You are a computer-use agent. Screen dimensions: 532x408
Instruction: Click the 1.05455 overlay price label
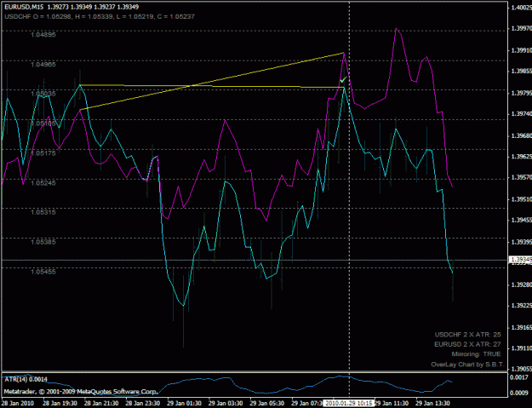43,272
